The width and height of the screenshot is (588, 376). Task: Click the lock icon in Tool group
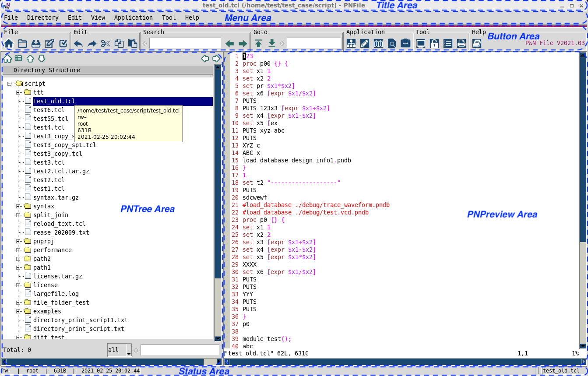click(434, 43)
